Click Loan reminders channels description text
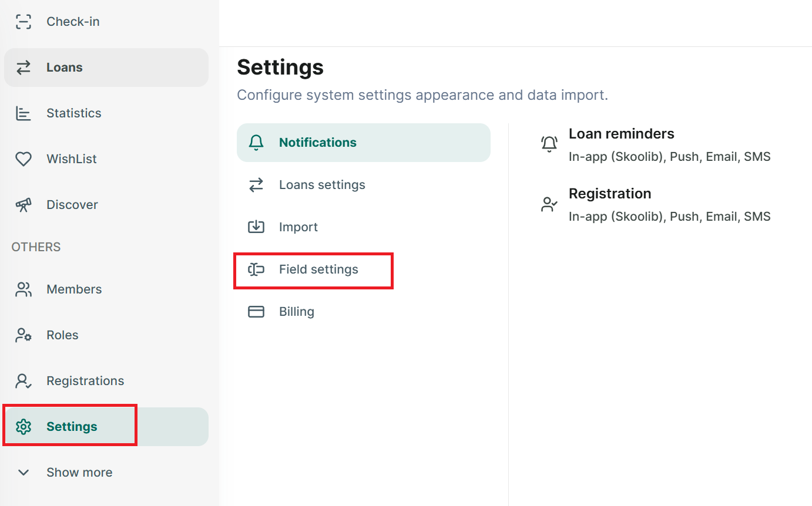Image resolution: width=812 pixels, height=506 pixels. 670,157
